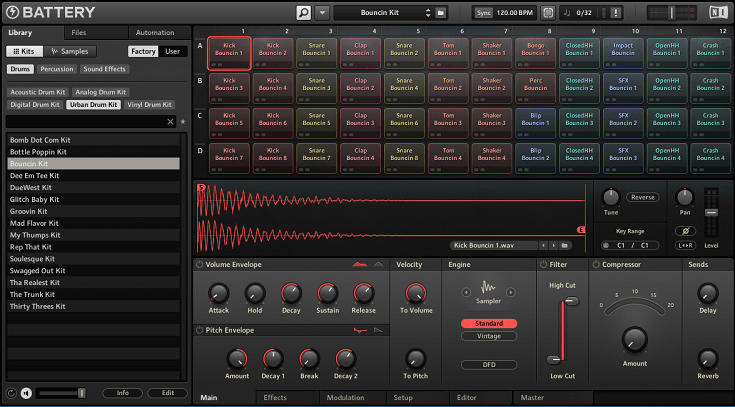
Task: Click the waveform start marker S
Action: (202, 187)
